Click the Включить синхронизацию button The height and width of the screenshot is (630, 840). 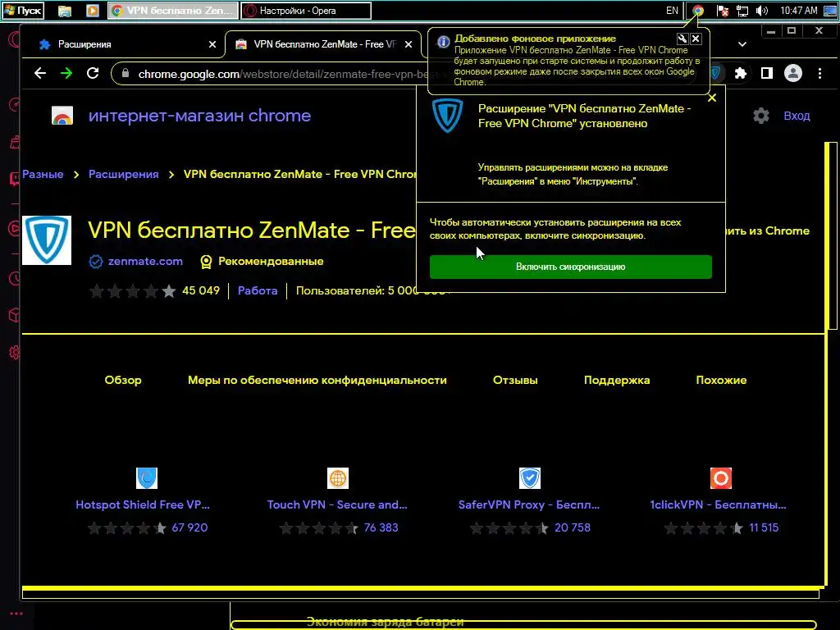point(571,267)
